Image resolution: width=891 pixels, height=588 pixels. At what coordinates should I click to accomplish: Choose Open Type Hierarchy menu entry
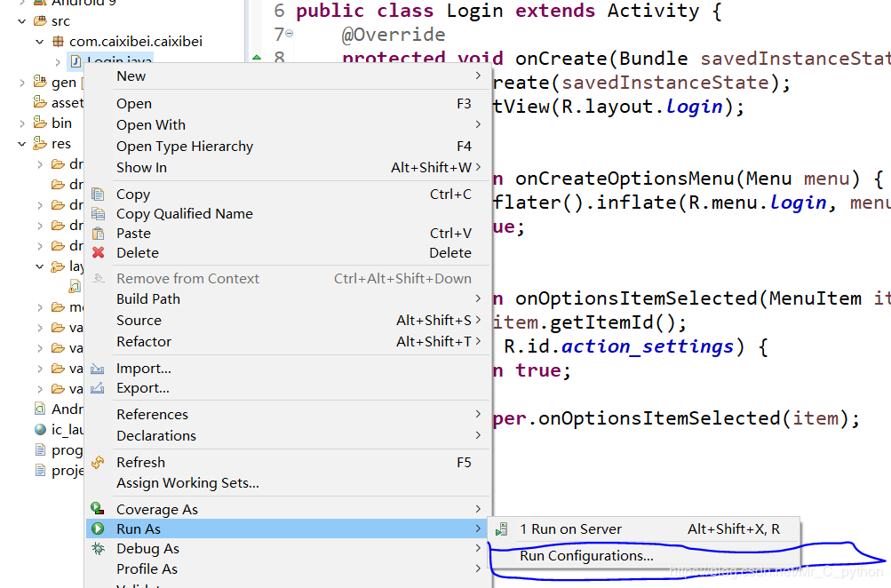click(x=185, y=147)
